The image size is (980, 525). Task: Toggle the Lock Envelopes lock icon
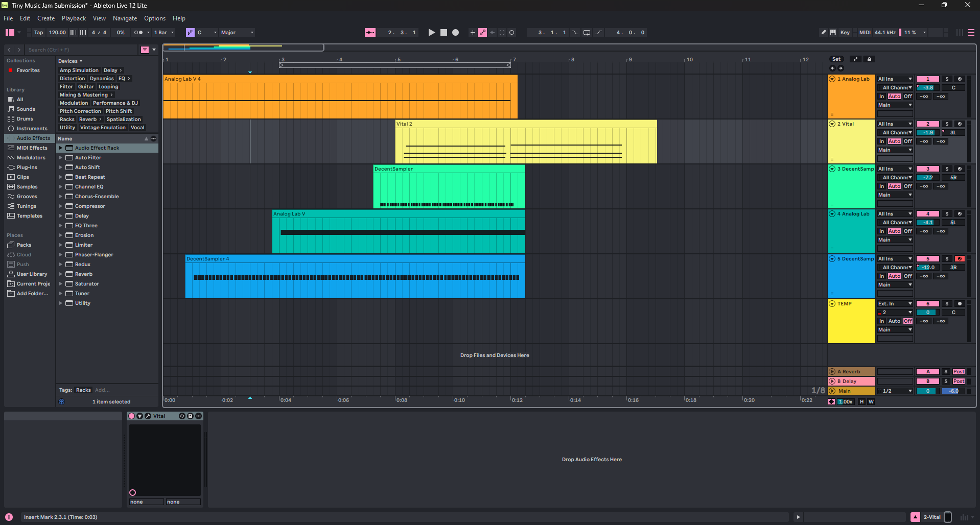(869, 59)
